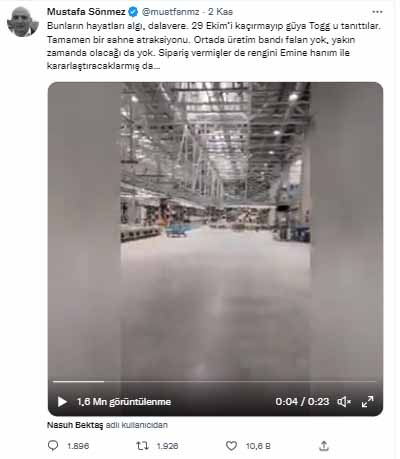Open Mustafa Sönmez profile picture
Image resolution: width=400 pixels, height=459 pixels.
23,21
